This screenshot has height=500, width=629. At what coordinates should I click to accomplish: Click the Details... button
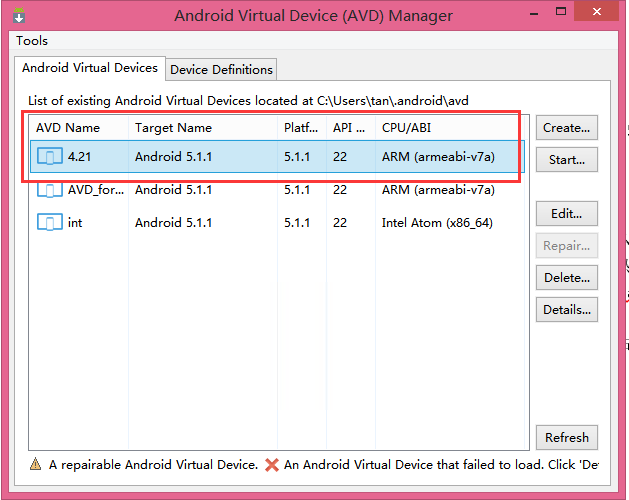[x=566, y=310]
